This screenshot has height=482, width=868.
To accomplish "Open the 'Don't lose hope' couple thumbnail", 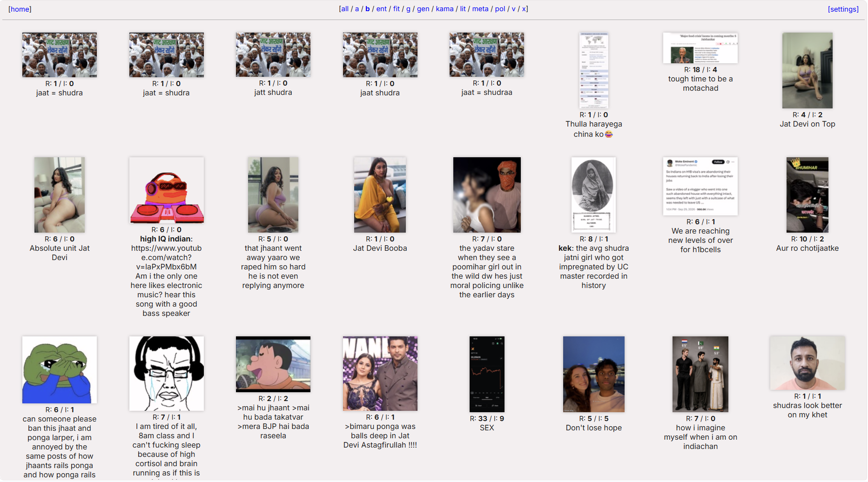I will (593, 375).
